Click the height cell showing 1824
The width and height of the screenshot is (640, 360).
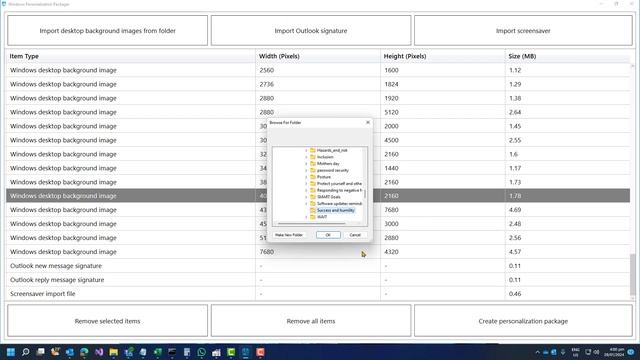pyautogui.click(x=442, y=84)
